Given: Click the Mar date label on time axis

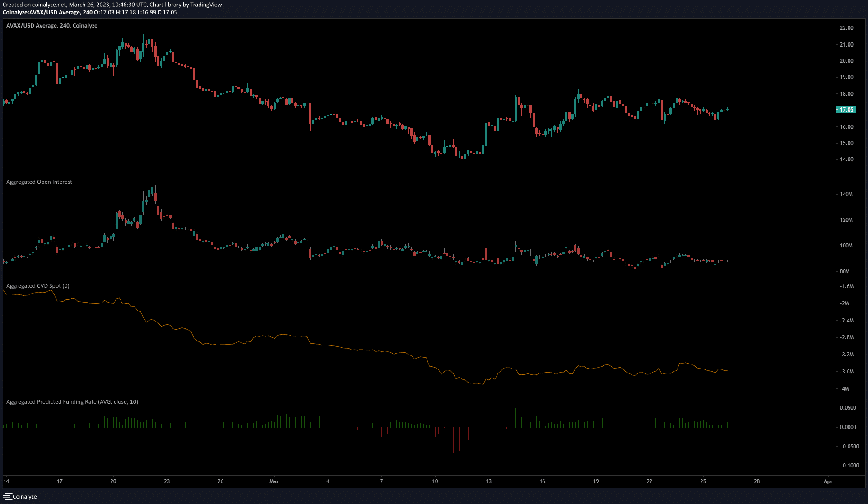Looking at the screenshot, I should click(274, 481).
